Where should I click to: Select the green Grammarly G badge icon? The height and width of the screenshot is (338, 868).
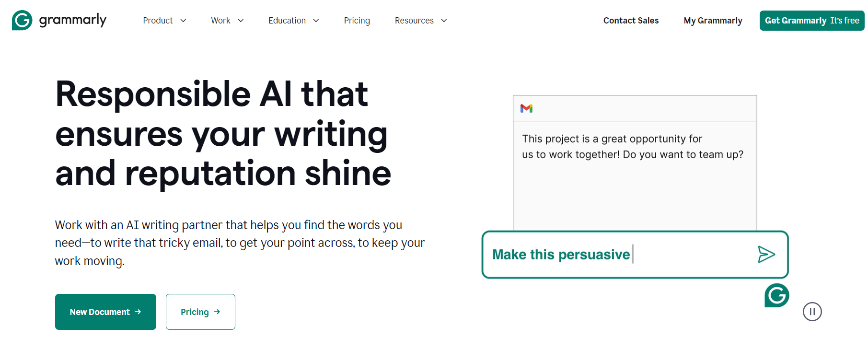click(x=776, y=296)
